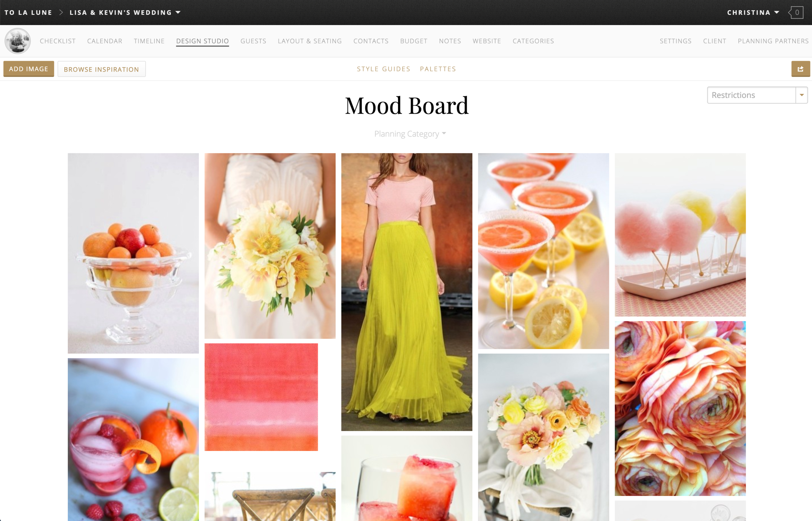The width and height of the screenshot is (812, 521).
Task: Click the To La Lune breadcrumb
Action: (x=28, y=12)
